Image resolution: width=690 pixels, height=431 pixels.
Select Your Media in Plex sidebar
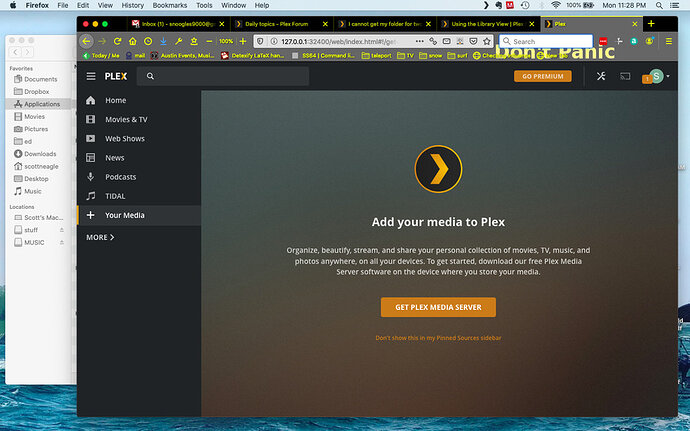click(139, 215)
